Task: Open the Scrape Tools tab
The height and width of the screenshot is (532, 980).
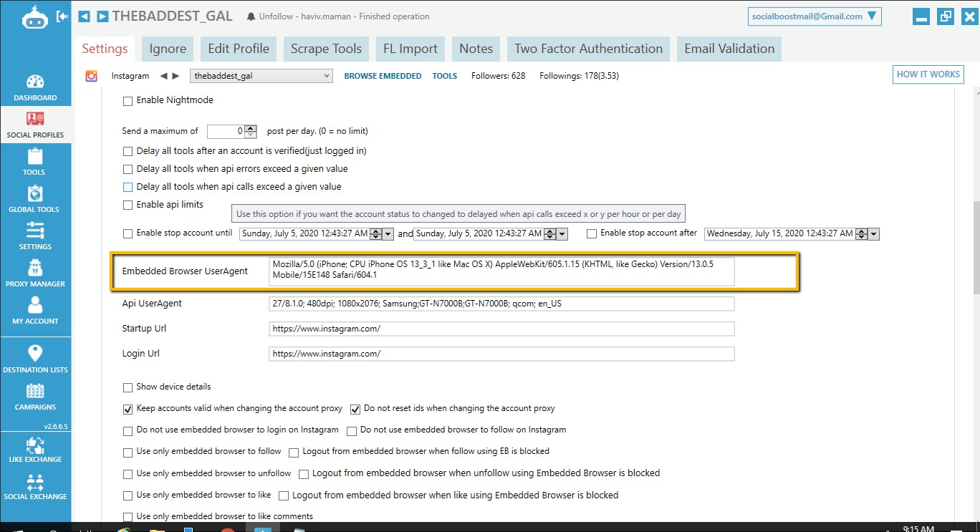Action: click(x=326, y=49)
